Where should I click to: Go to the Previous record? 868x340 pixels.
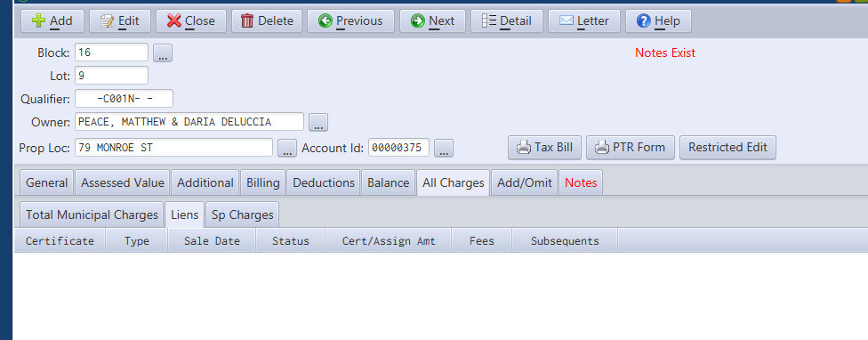(x=351, y=21)
